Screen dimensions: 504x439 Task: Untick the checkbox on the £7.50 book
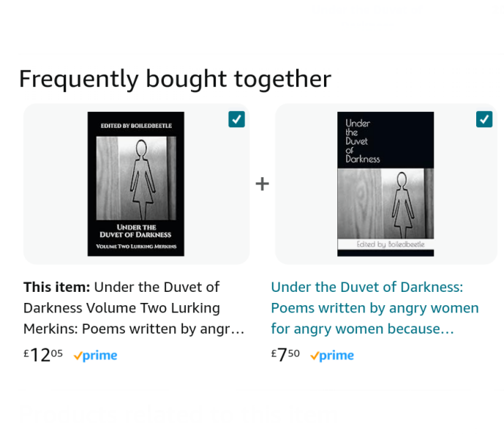(484, 119)
